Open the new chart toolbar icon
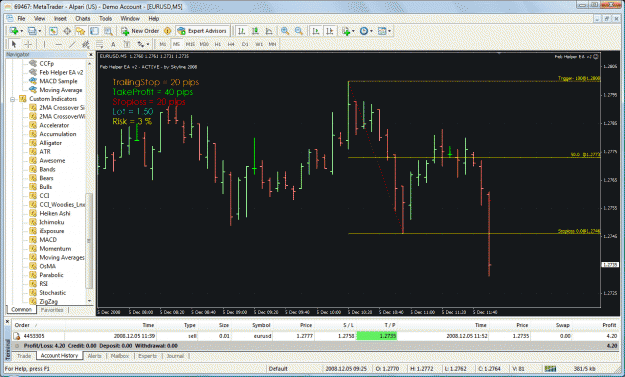 click(13, 31)
